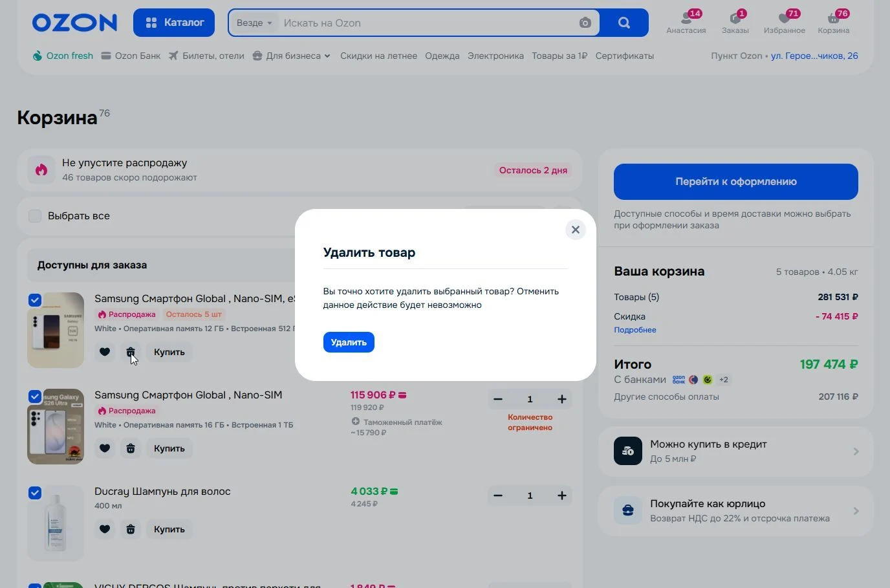
Task: Toggle the Выбрать все checkbox
Action: tap(35, 216)
